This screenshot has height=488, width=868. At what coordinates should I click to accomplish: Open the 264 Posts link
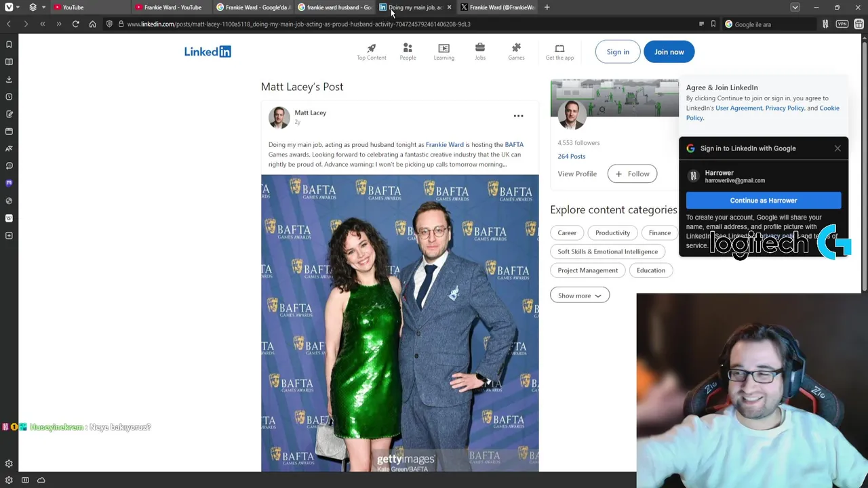coord(571,157)
